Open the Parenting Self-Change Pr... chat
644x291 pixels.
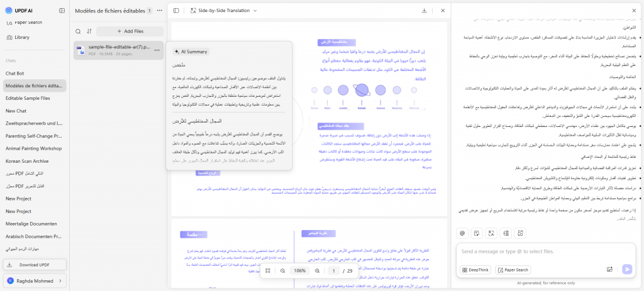[34, 136]
